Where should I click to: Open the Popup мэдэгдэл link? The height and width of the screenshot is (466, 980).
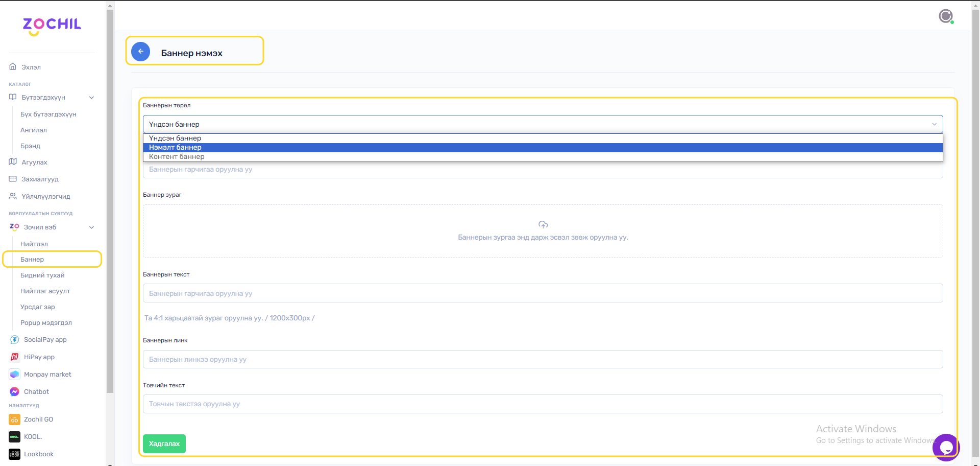pos(46,323)
